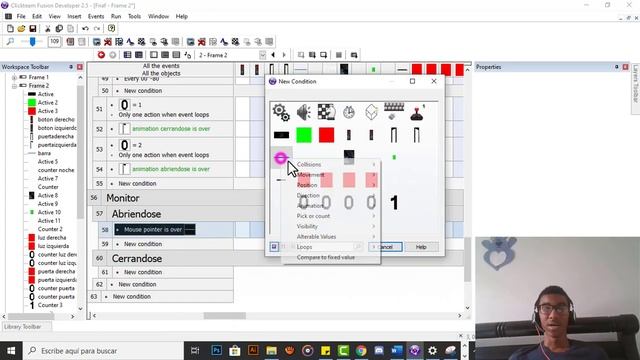Toggle pin on Workspace Toolbar panel
Image resolution: width=640 pixels, height=360 pixels.
point(71,67)
